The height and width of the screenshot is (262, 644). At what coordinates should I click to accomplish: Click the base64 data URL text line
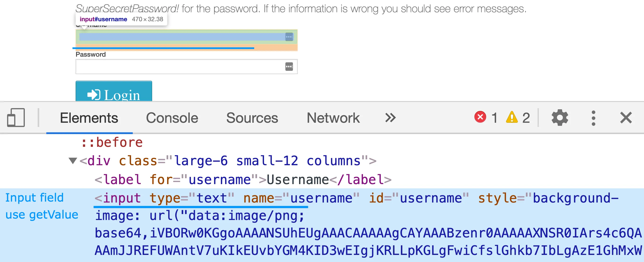pyautogui.click(x=368, y=233)
